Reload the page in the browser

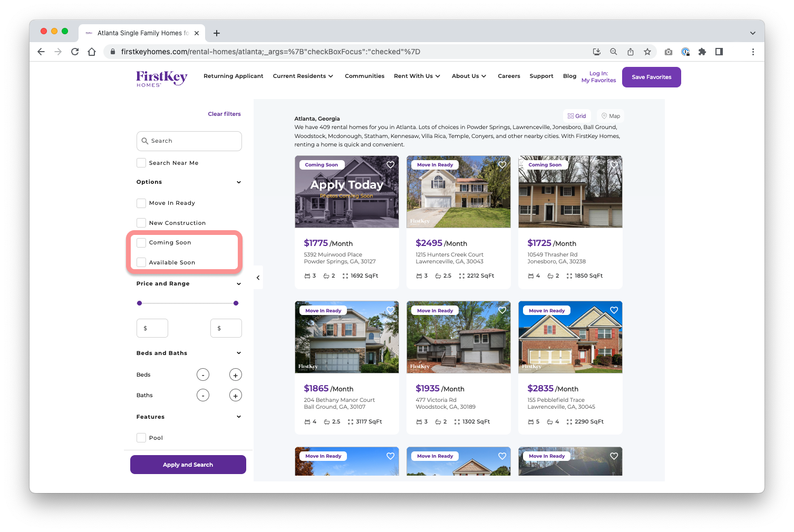[x=75, y=52]
